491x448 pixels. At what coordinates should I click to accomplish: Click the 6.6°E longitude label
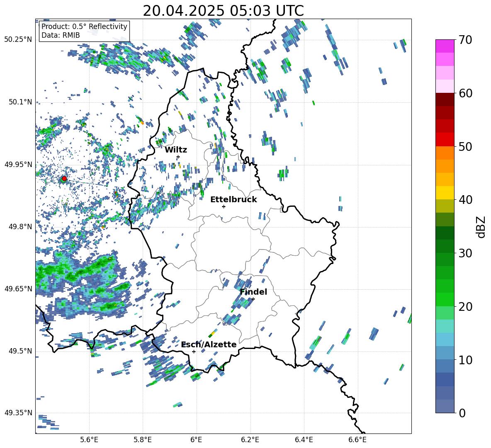[357, 440]
